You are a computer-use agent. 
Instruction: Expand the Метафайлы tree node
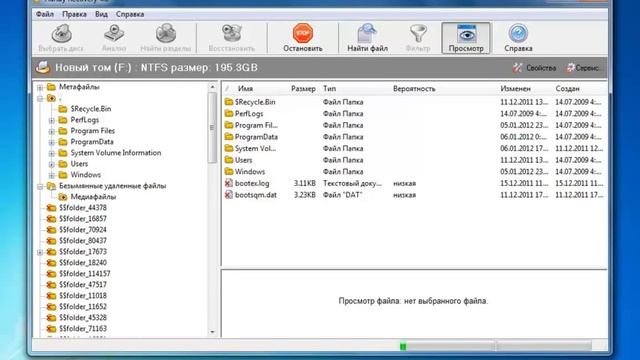(x=40, y=87)
